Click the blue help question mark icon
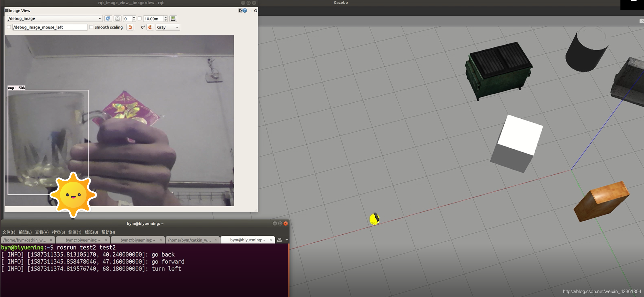The width and height of the screenshot is (644, 297). coord(245,11)
